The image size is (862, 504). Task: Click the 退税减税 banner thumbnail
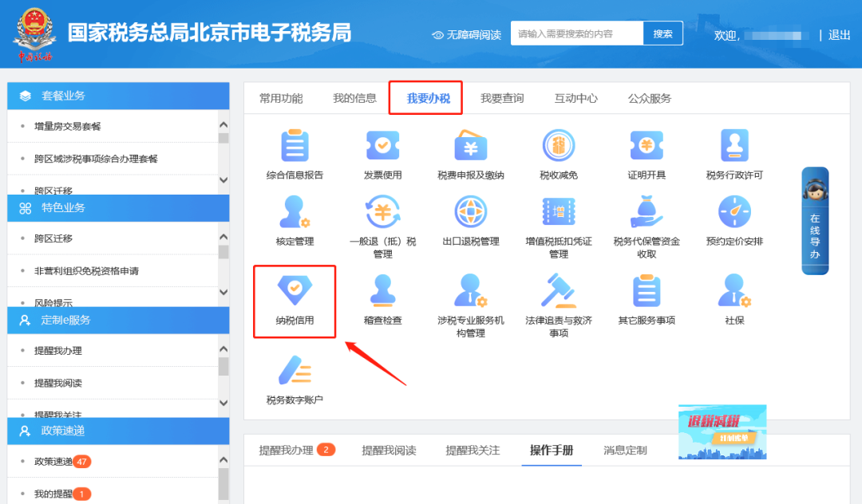click(x=722, y=432)
